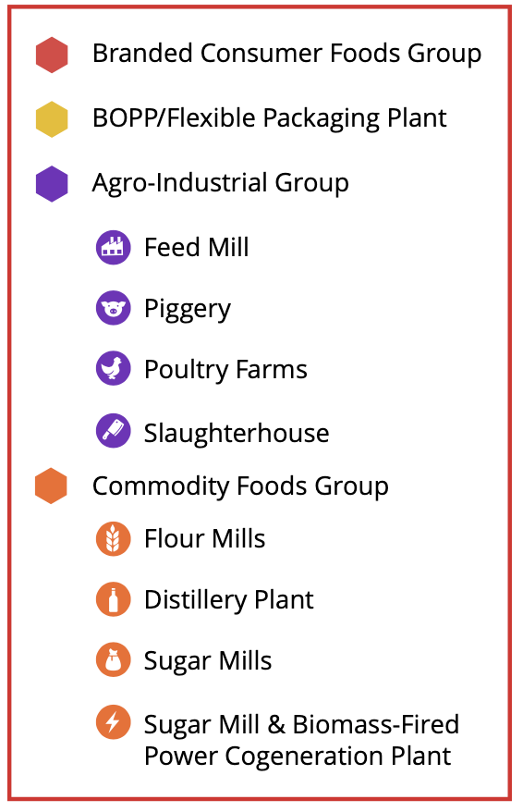Viewport: 523px width, 812px height.
Task: Click the purple Feed Mill factory icon
Action: [x=113, y=247]
